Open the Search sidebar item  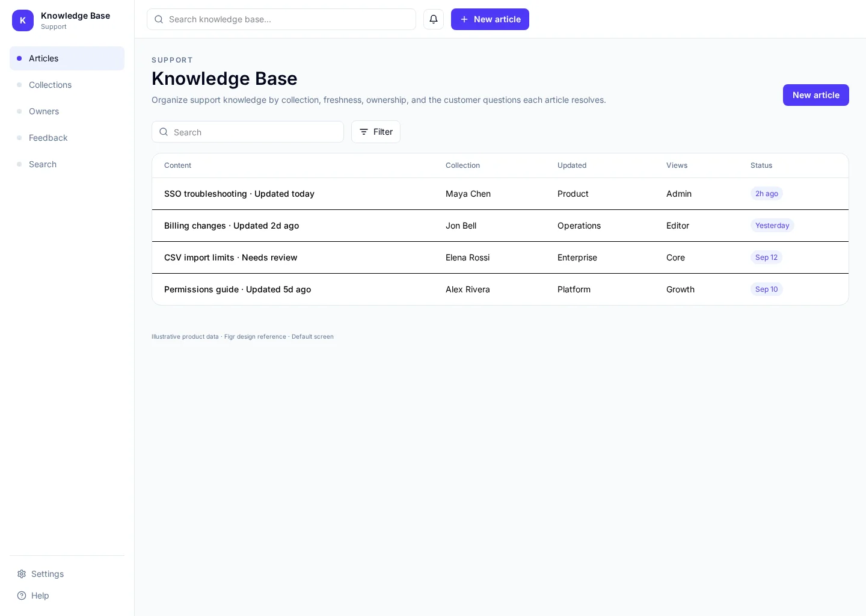(x=67, y=164)
